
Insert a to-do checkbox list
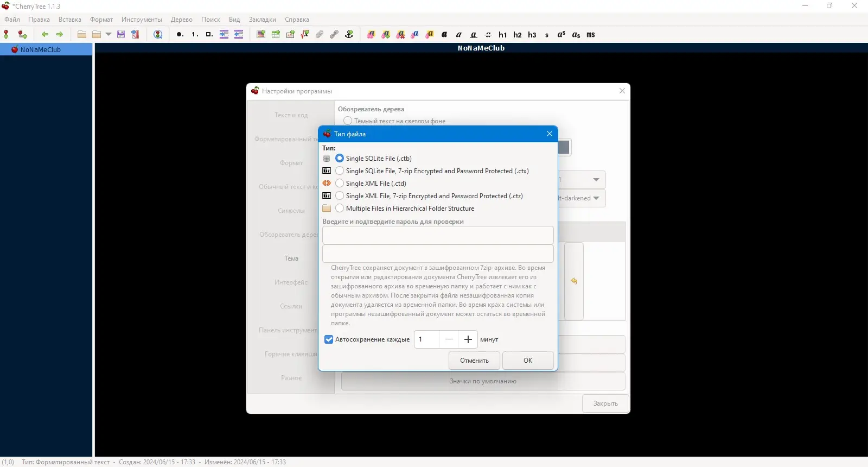[209, 34]
